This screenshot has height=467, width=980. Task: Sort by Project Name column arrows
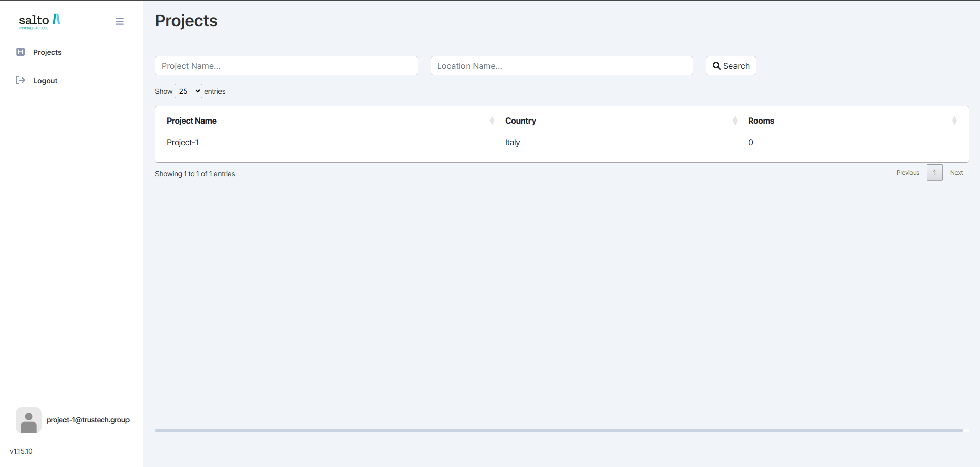pos(492,121)
